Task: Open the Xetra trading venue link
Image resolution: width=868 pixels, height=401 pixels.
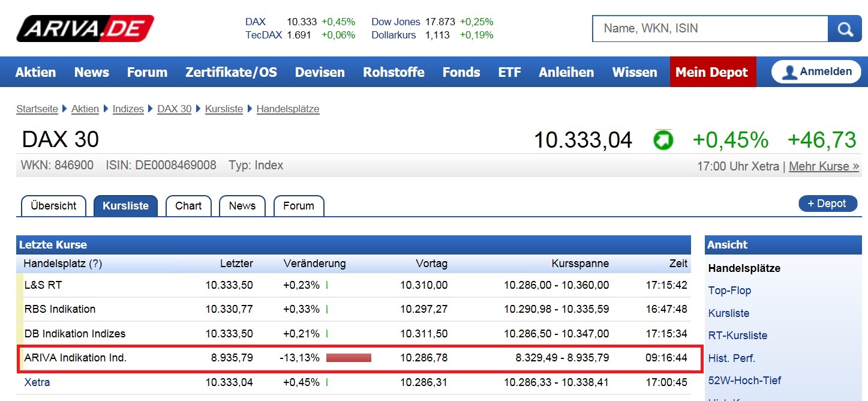Action: click(x=37, y=382)
